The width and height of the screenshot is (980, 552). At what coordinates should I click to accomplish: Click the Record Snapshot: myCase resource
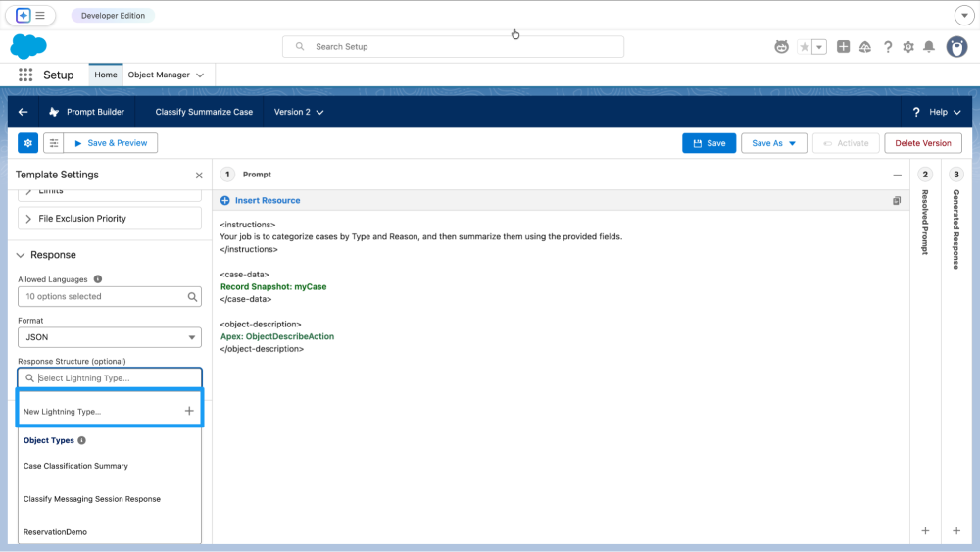(273, 287)
